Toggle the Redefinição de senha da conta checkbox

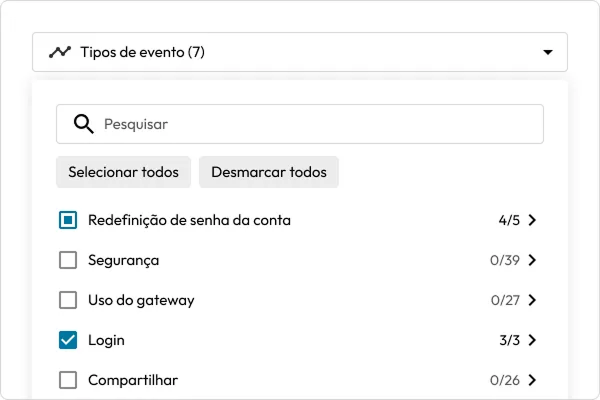tap(68, 220)
